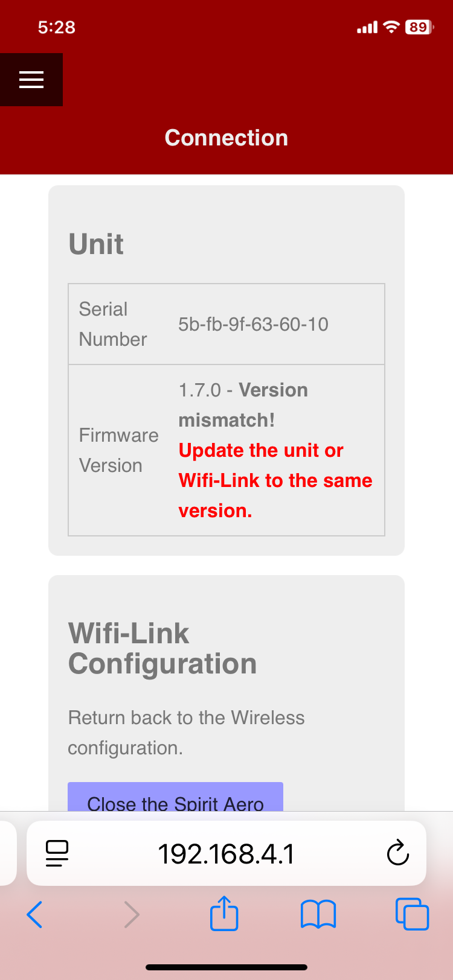Open Safari bookmarks
Screen dimensions: 453x980
[318, 914]
